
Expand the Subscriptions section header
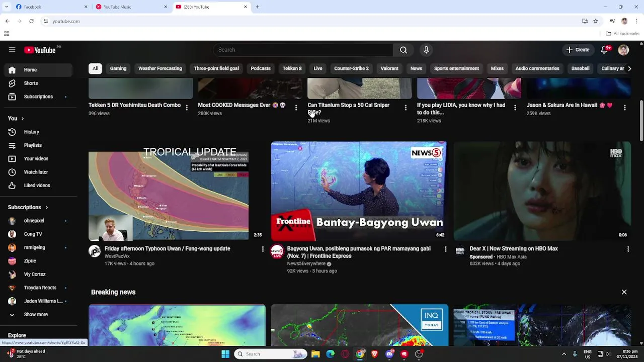pyautogui.click(x=28, y=207)
